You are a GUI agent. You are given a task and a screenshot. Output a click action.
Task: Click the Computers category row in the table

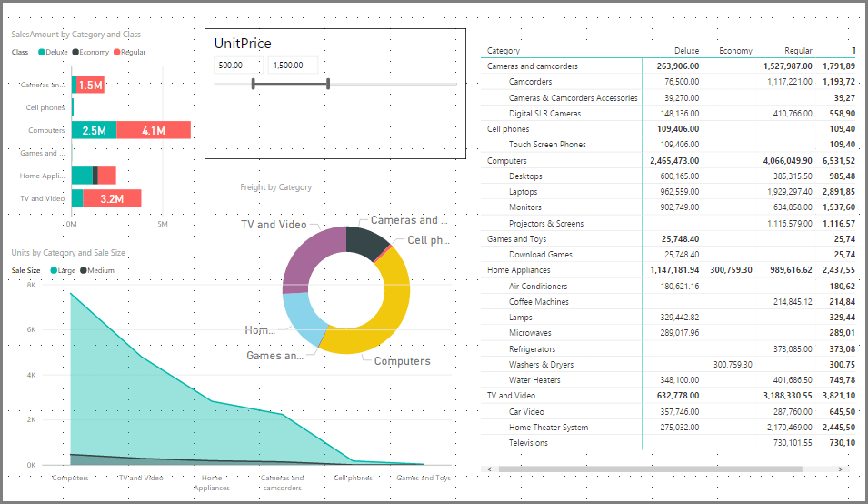(668, 161)
